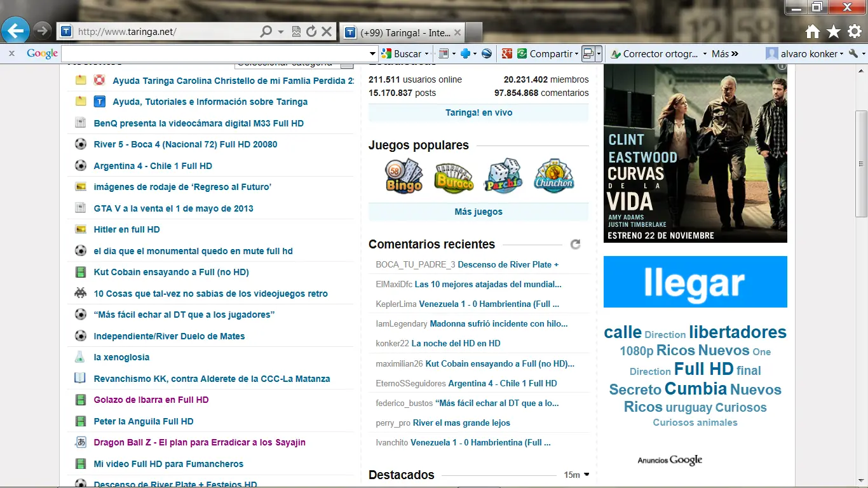Refresh Comentarios recientes with the reload icon
Screen dimensions: 868x488
pyautogui.click(x=576, y=245)
